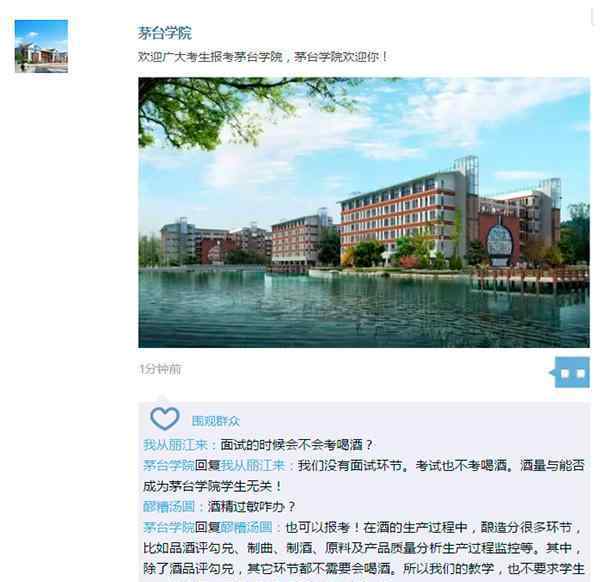View the campus lake photo full size
The image size is (600, 582).
click(x=364, y=212)
